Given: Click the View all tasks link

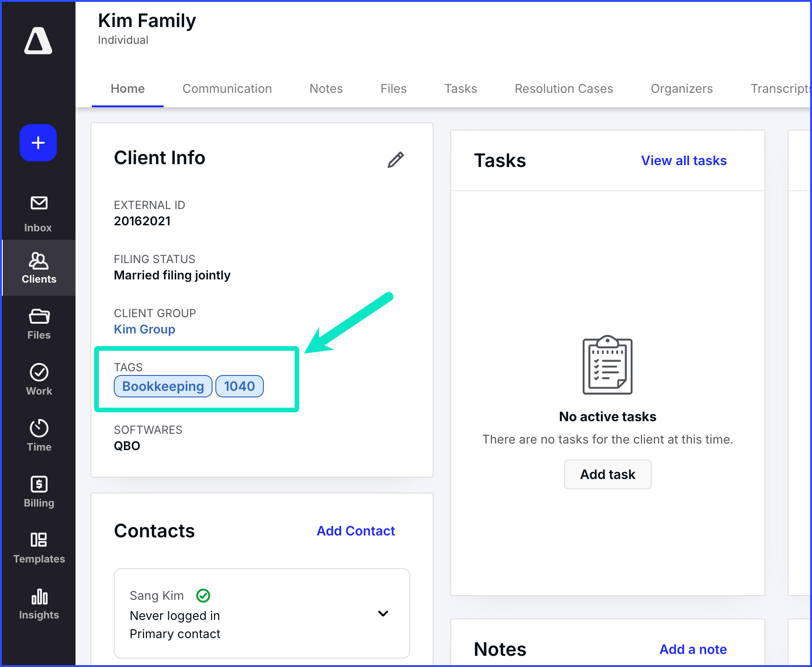Looking at the screenshot, I should (683, 160).
